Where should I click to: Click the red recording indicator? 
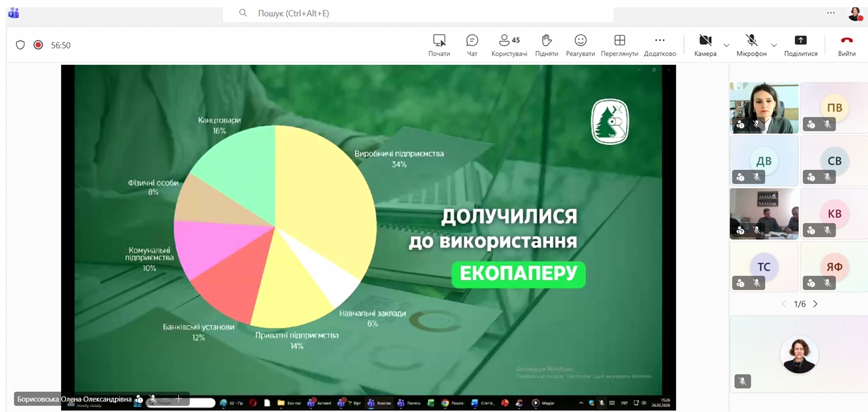[38, 45]
